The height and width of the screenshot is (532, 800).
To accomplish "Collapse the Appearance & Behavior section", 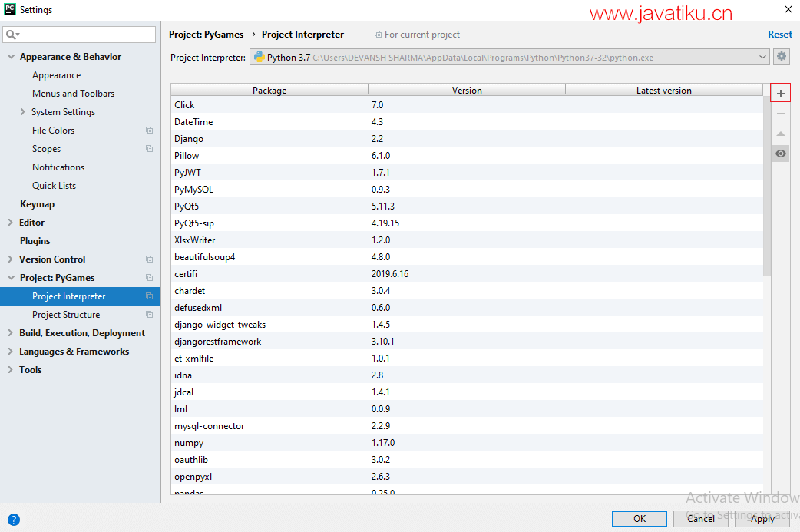I will 11,57.
